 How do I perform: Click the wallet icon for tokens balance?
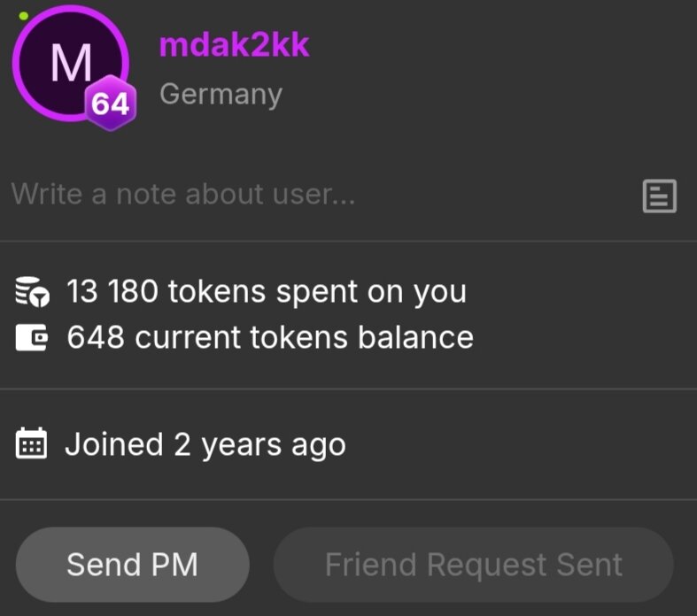click(x=34, y=337)
